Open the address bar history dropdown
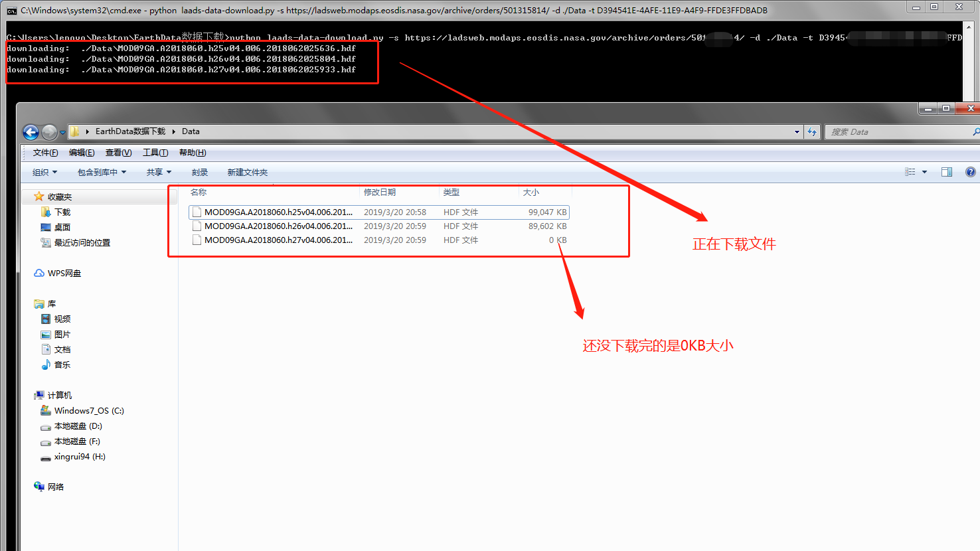The width and height of the screenshot is (980, 551). pos(797,131)
